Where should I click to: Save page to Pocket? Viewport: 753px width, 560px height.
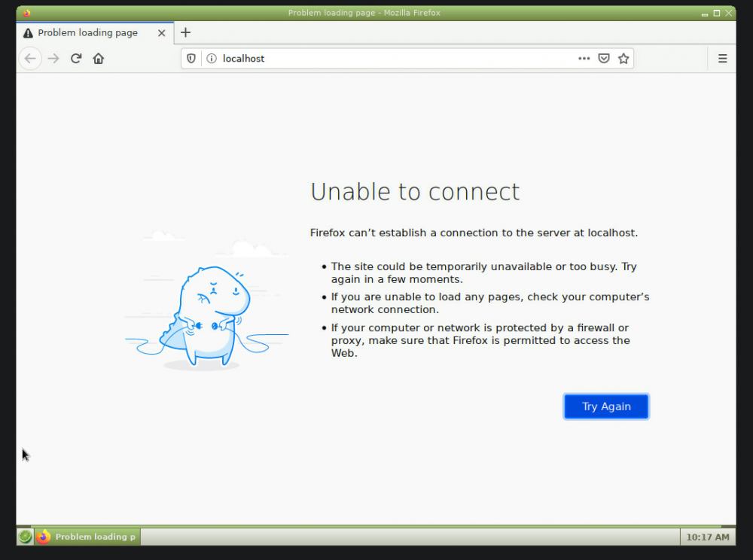tap(604, 59)
